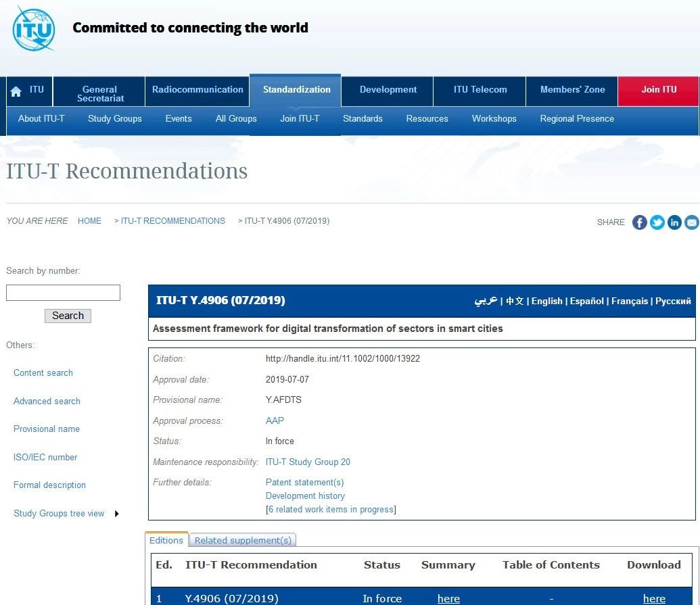Image resolution: width=700 pixels, height=605 pixels.
Task: Click the Assessment framework title text
Action: point(327,329)
